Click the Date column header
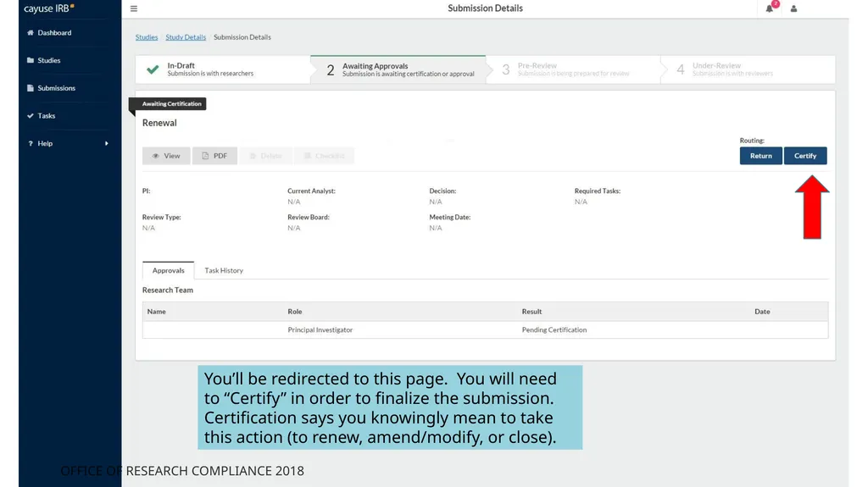 pos(762,312)
